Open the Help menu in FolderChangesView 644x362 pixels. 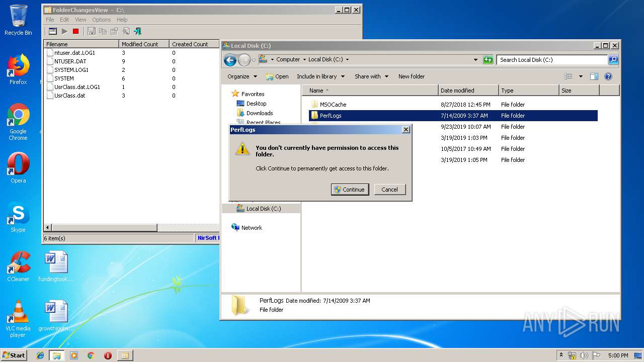click(x=122, y=20)
